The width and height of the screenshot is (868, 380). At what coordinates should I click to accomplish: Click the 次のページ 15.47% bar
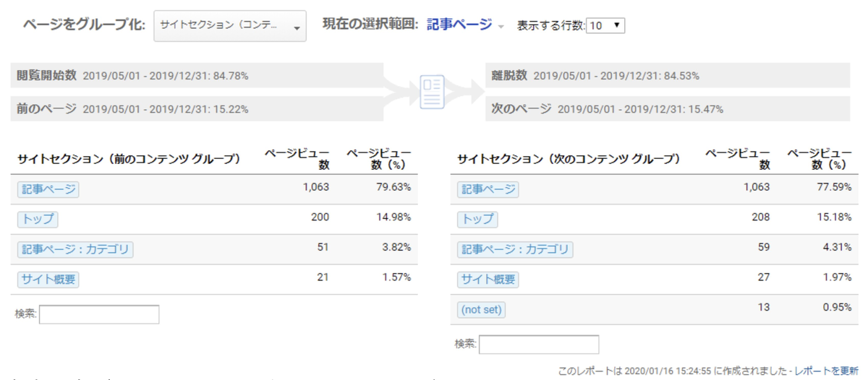(x=668, y=109)
